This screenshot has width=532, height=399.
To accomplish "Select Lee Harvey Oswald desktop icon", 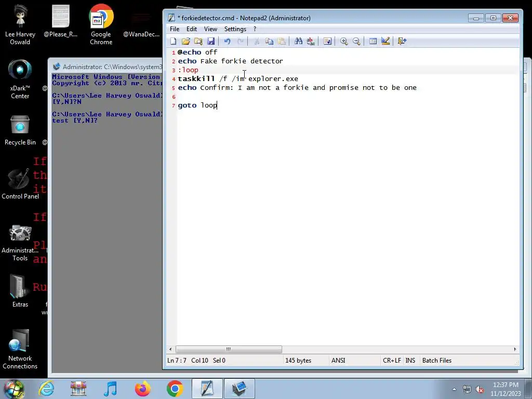I will (x=20, y=25).
